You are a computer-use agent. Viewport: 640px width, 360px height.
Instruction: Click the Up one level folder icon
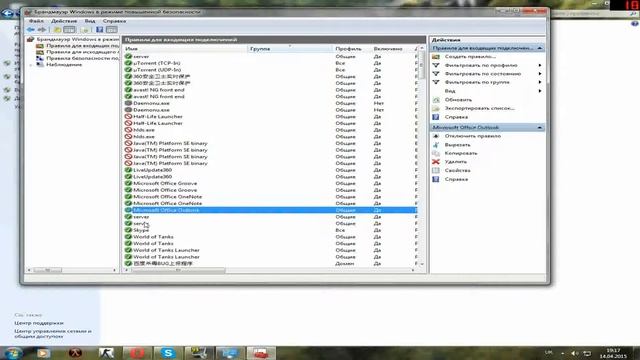58,30
